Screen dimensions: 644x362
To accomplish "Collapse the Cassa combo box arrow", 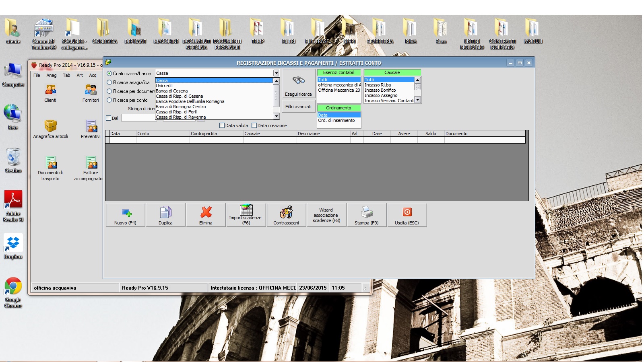I will (276, 73).
